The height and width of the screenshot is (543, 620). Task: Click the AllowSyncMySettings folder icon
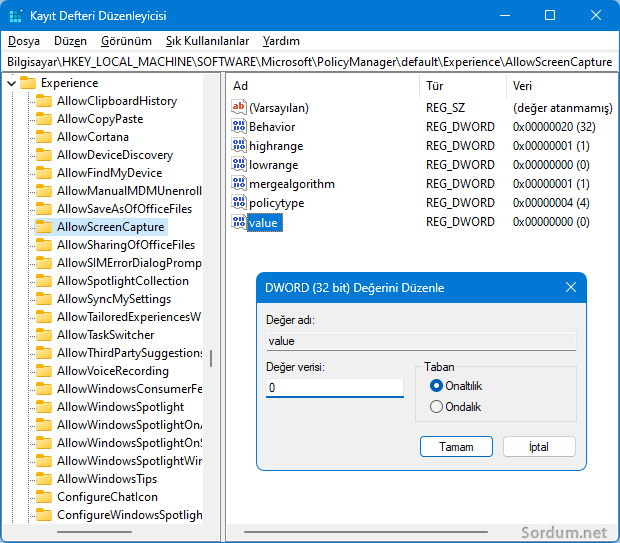[43, 299]
